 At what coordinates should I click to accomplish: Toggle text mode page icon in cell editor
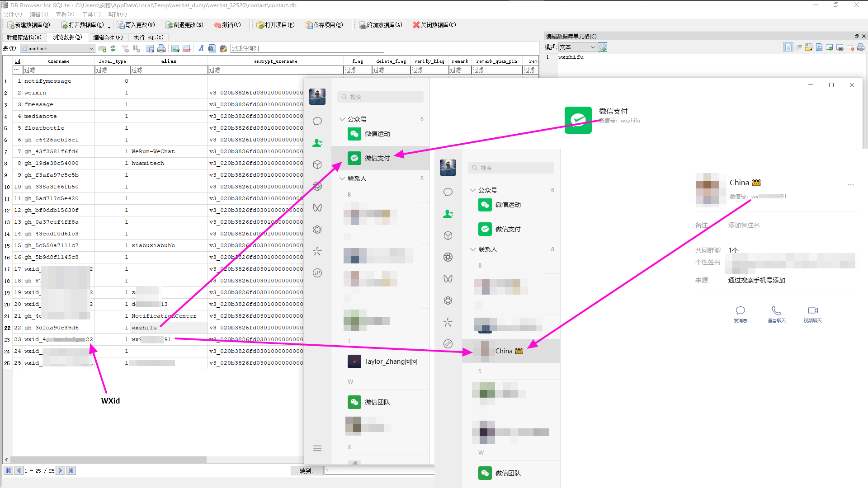click(788, 47)
